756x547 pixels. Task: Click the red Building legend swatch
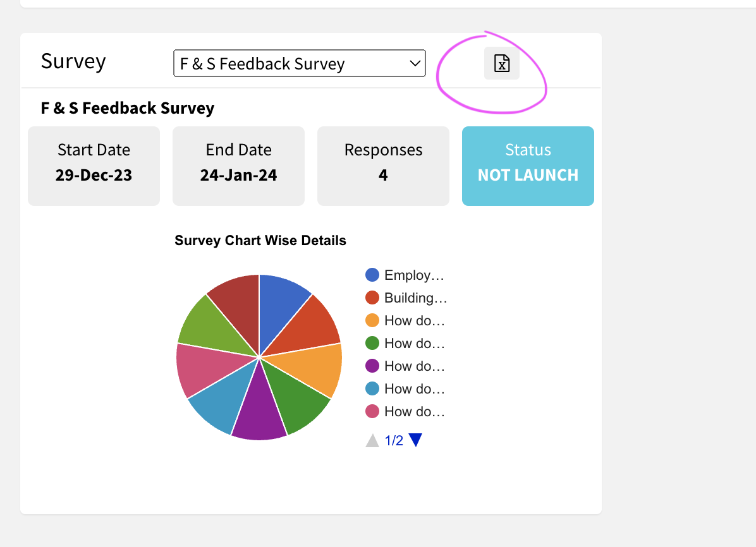pyautogui.click(x=372, y=298)
